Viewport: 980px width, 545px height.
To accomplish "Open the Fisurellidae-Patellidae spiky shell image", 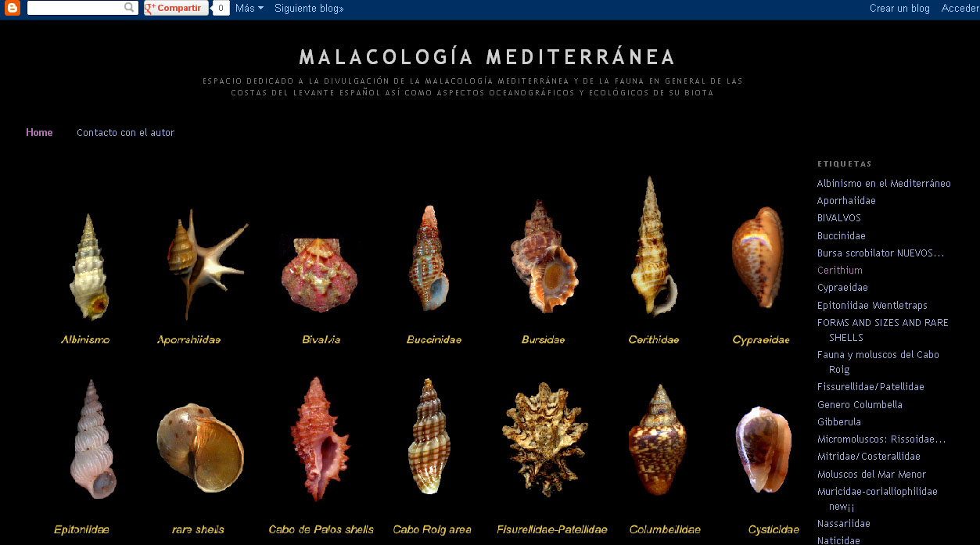I will pyautogui.click(x=544, y=440).
